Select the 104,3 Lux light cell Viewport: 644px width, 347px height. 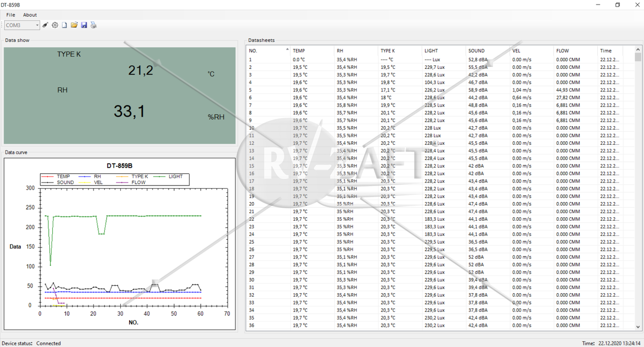click(435, 82)
